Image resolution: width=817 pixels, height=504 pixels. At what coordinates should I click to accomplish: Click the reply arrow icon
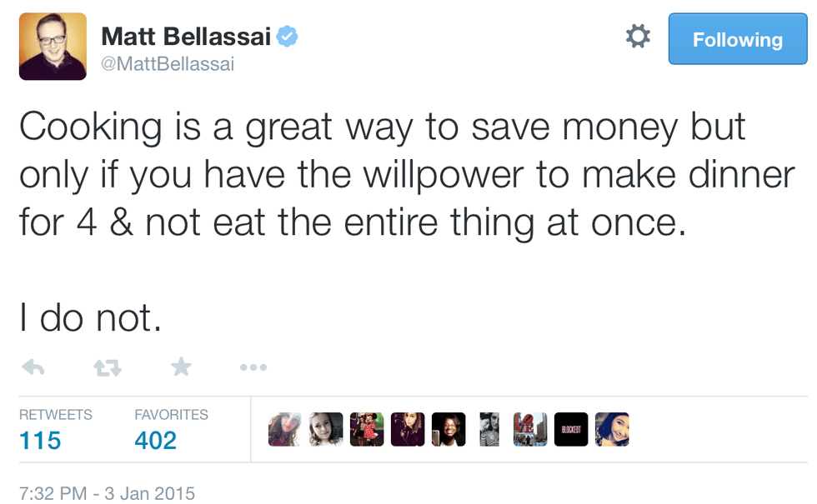click(33, 367)
